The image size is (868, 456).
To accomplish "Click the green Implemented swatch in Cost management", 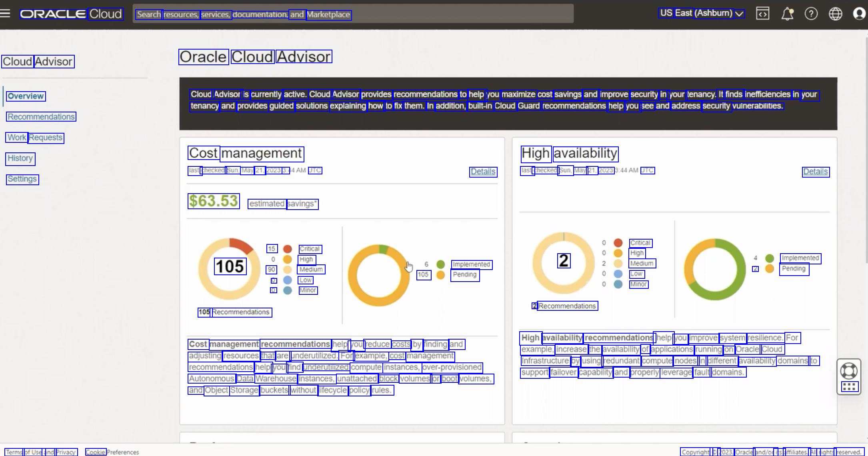I will (440, 264).
